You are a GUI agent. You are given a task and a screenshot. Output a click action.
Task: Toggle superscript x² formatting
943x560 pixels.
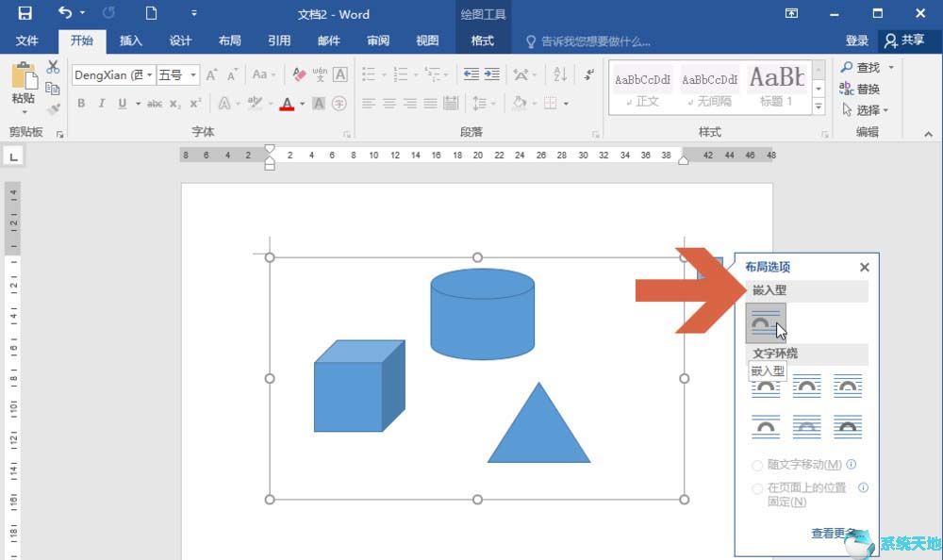pyautogui.click(x=195, y=104)
